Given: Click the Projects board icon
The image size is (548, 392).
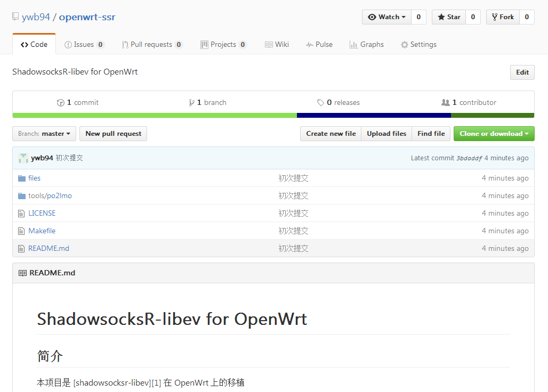Looking at the screenshot, I should coord(204,45).
